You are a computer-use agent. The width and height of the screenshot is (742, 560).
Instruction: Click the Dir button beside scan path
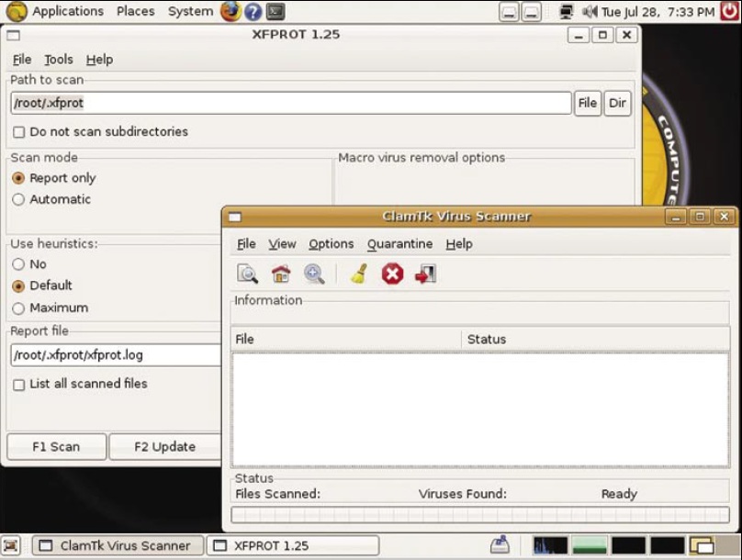(x=617, y=104)
